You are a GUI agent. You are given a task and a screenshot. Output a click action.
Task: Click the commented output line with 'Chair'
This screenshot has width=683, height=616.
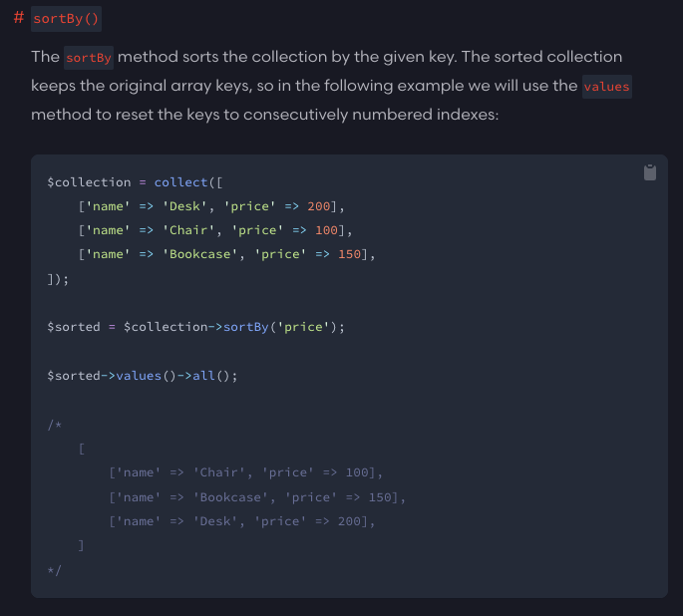pos(245,471)
